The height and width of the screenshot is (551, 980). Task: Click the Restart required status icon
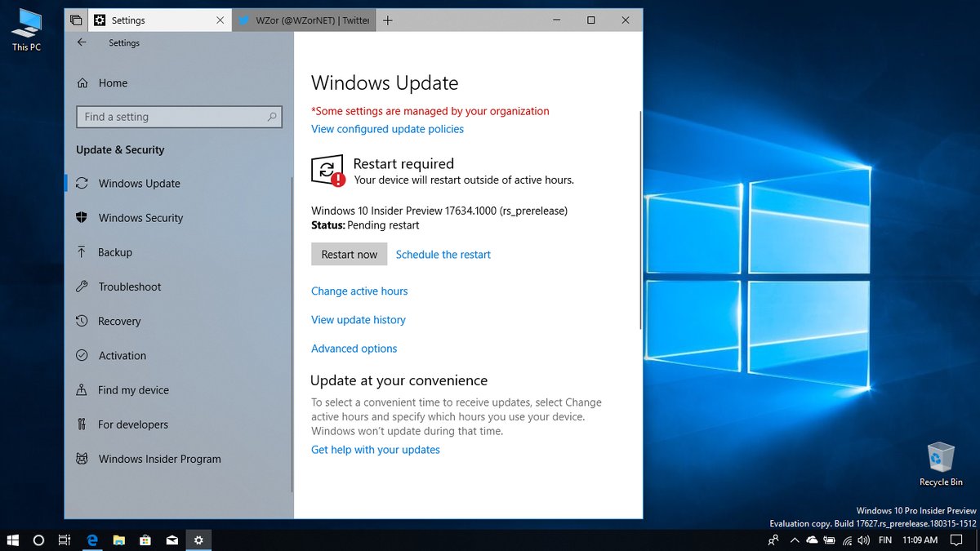[x=327, y=171]
